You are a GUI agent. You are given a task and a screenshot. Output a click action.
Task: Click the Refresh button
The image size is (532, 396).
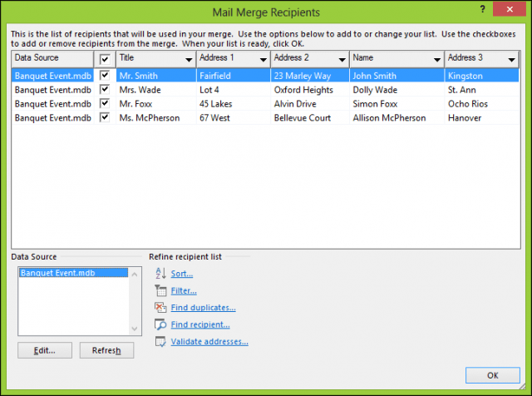pos(106,350)
